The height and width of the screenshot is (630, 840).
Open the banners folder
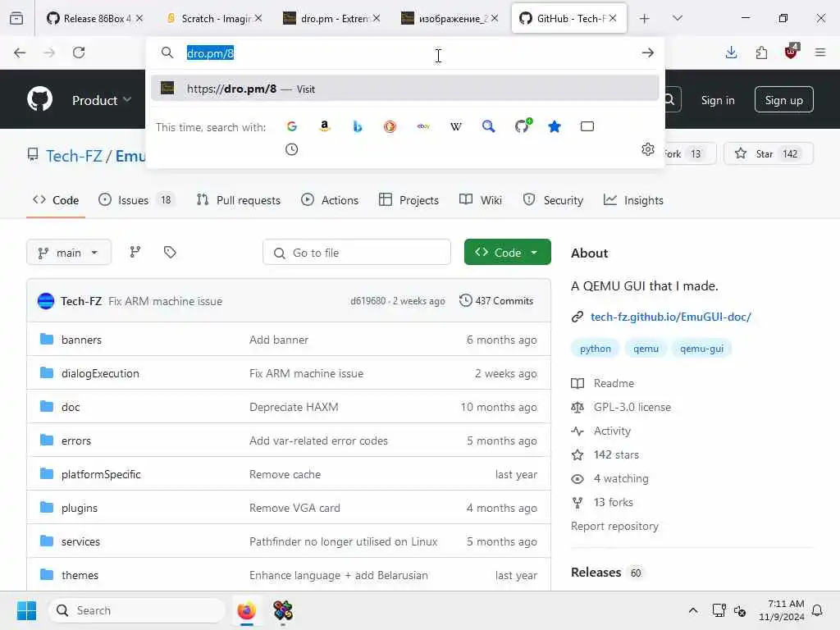pos(81,340)
